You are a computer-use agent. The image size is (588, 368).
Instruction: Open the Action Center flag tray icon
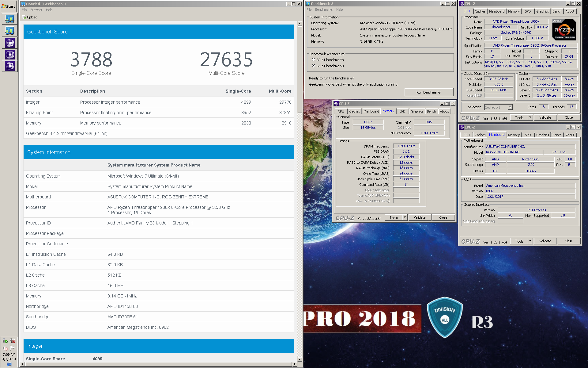coord(13,348)
